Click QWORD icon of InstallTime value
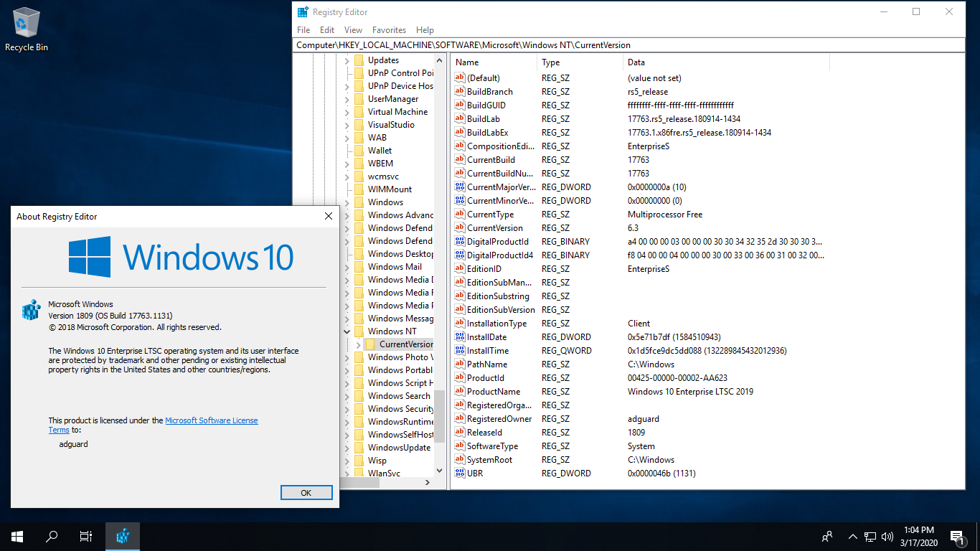Image resolution: width=980 pixels, height=551 pixels. point(460,351)
